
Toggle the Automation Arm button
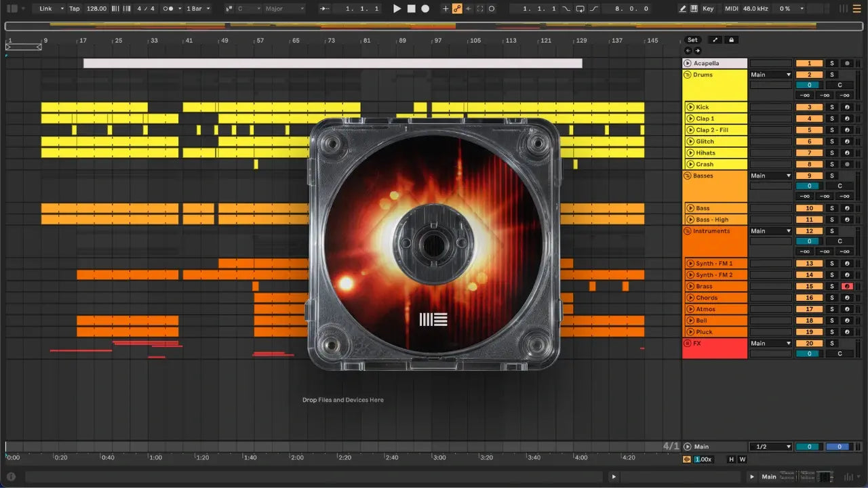[457, 9]
